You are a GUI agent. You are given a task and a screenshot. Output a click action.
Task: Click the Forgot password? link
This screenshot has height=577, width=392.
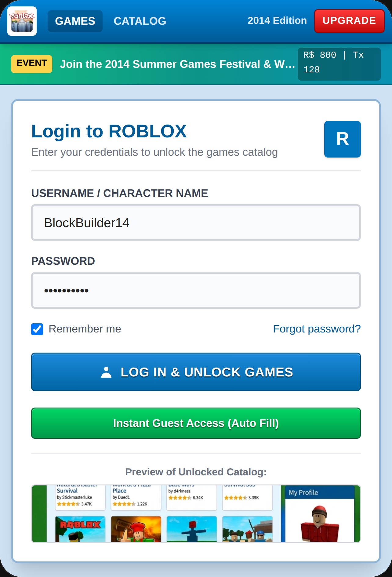317,329
